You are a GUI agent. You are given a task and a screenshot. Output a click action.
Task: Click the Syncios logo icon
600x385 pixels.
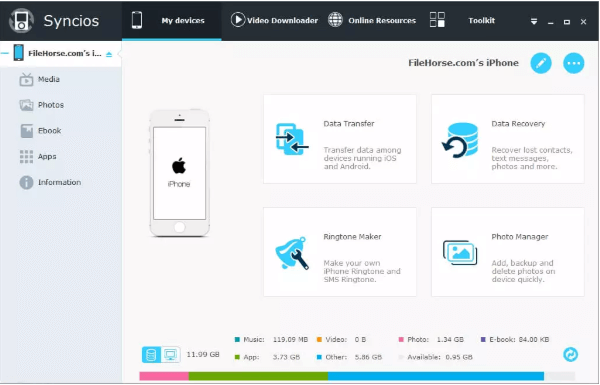21,20
